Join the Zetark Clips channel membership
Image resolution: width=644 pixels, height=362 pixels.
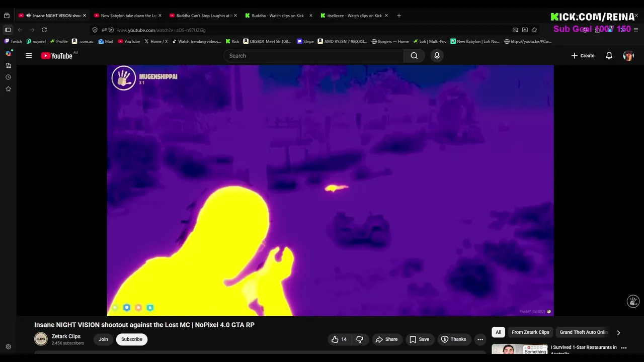(103, 339)
